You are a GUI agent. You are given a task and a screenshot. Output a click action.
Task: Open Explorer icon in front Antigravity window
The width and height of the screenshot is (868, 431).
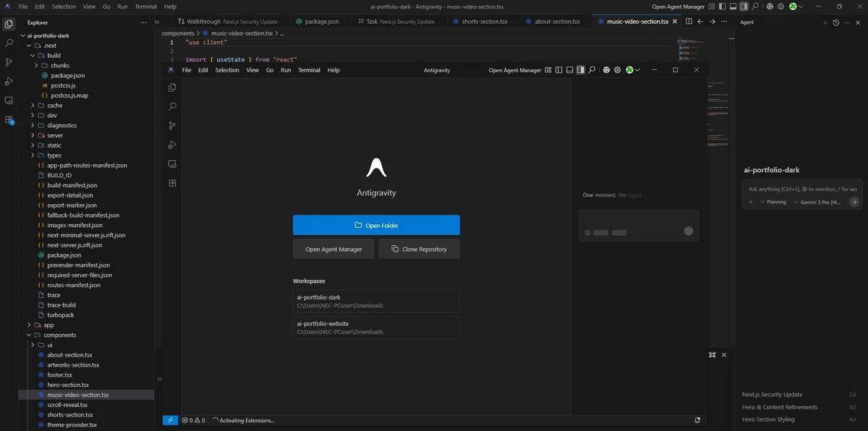(172, 88)
